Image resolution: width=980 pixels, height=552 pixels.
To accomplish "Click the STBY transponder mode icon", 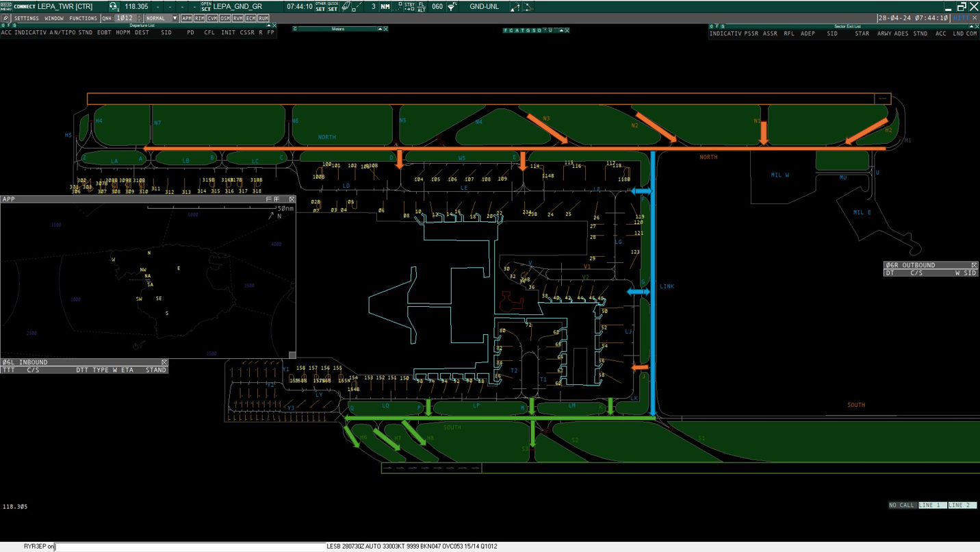I will pos(409,7).
